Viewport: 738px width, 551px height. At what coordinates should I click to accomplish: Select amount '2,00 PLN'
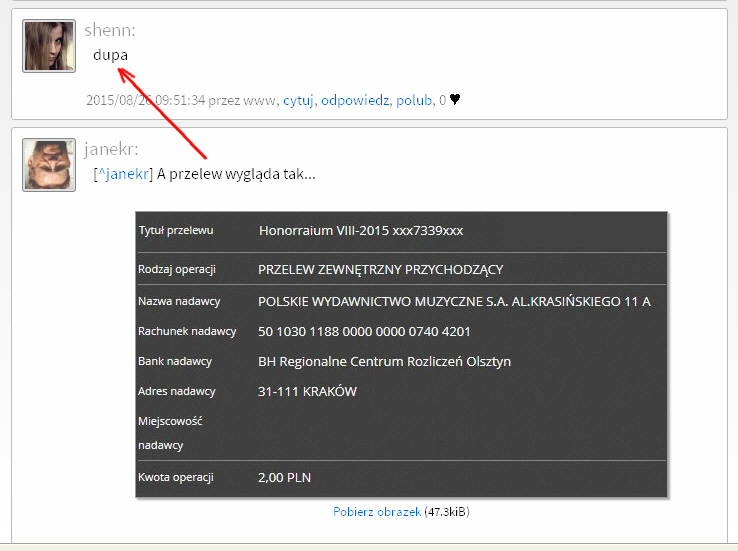(284, 478)
